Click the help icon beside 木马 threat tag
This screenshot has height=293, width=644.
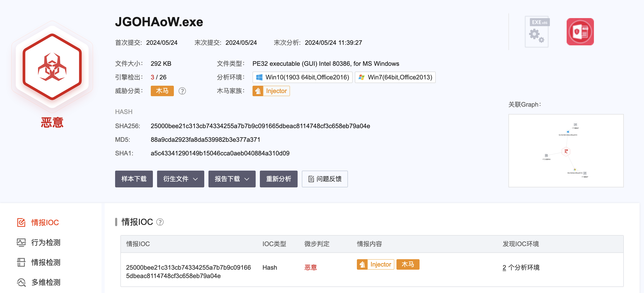click(182, 91)
